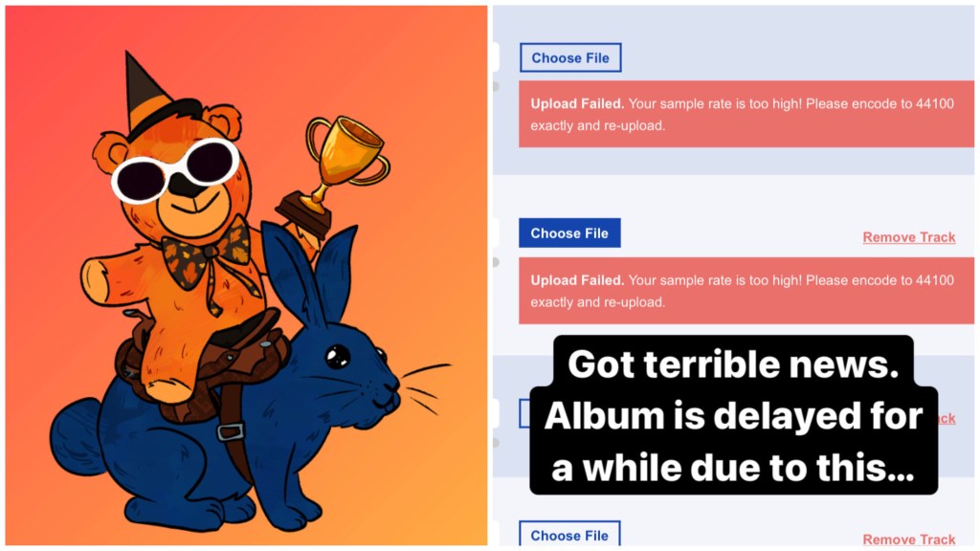Click the blue rabbit's eye
980x551 pixels.
[x=338, y=357]
